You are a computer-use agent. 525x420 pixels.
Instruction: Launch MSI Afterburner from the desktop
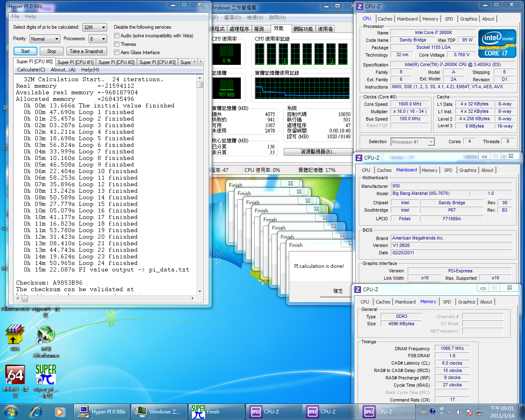click(x=46, y=341)
